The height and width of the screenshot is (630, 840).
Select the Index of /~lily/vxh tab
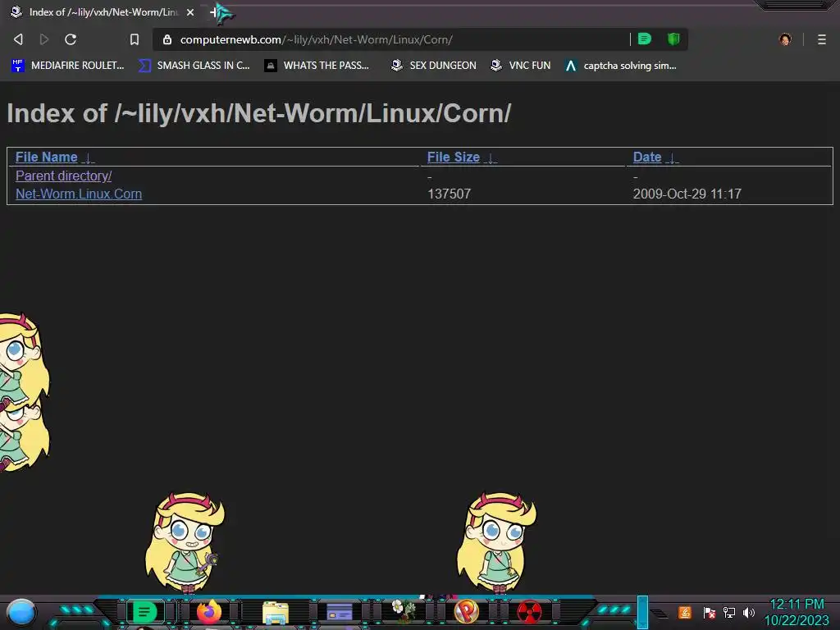tap(102, 11)
